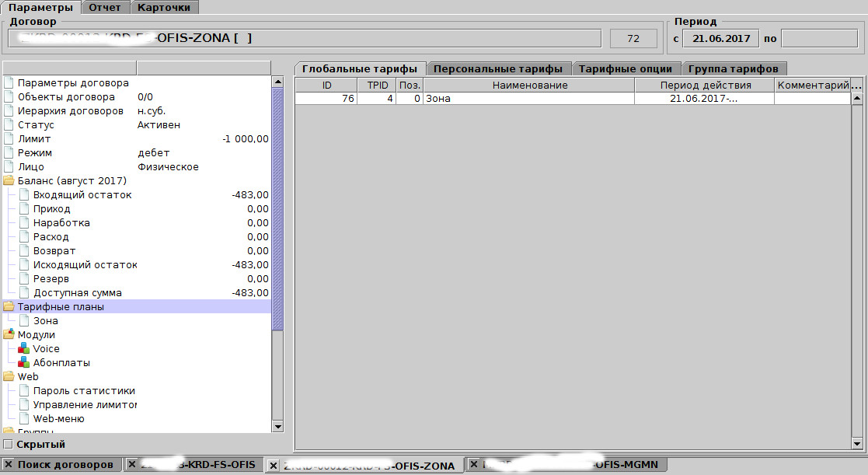The image size is (868, 475).
Task: Close the OFIS-MGMN tab with X icon
Action: click(473, 465)
